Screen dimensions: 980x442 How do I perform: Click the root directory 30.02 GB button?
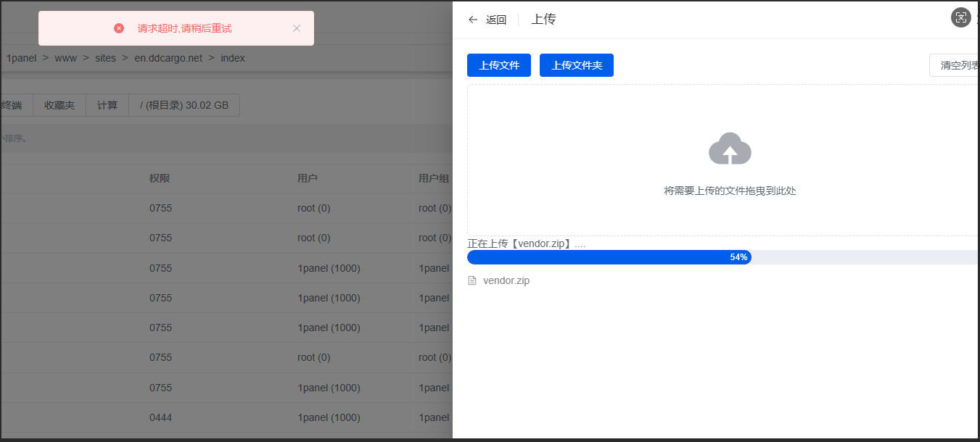[184, 105]
